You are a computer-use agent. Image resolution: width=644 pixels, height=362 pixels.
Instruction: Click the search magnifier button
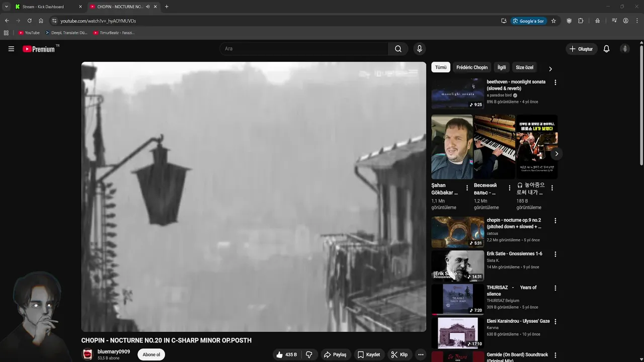pyautogui.click(x=398, y=49)
